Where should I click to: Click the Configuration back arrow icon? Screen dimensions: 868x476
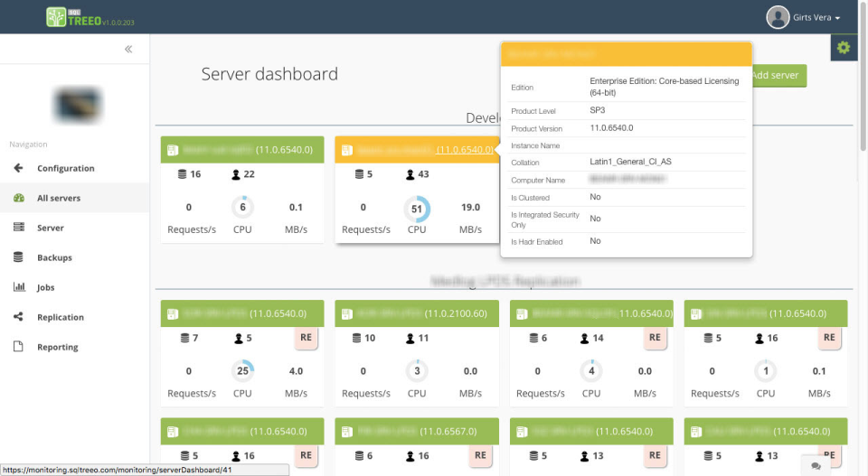tap(18, 167)
